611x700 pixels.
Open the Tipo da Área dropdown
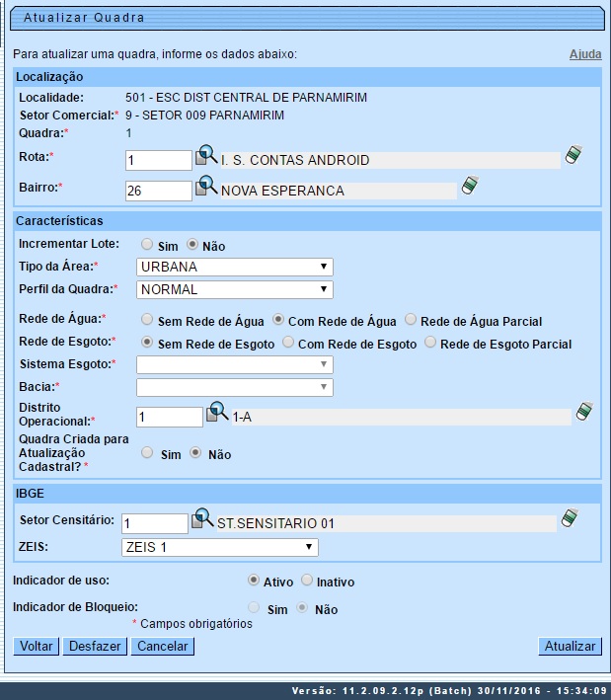pos(234,267)
